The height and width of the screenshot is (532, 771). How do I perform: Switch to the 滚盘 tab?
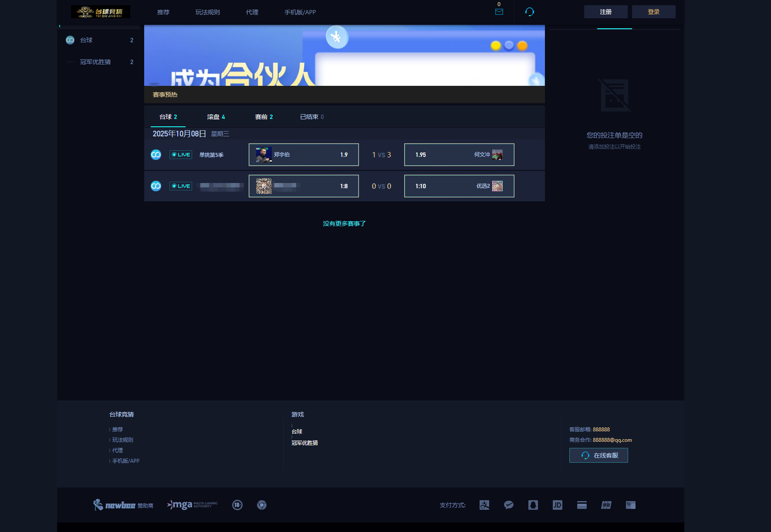pos(216,117)
